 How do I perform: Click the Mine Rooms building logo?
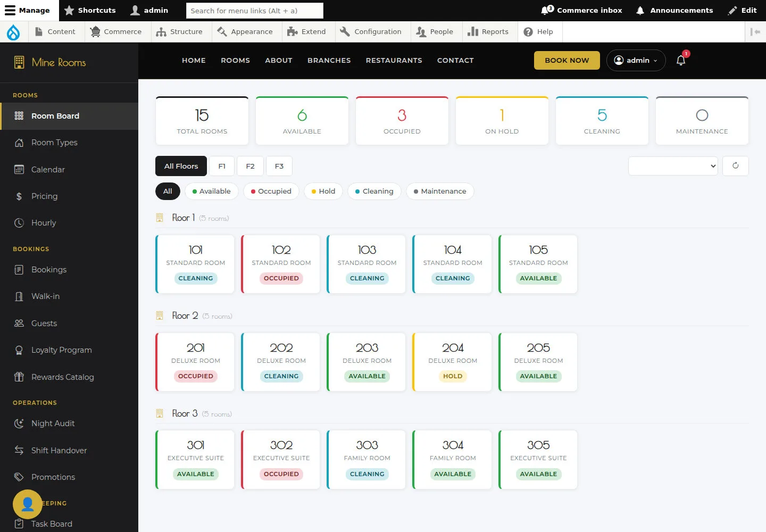(19, 62)
